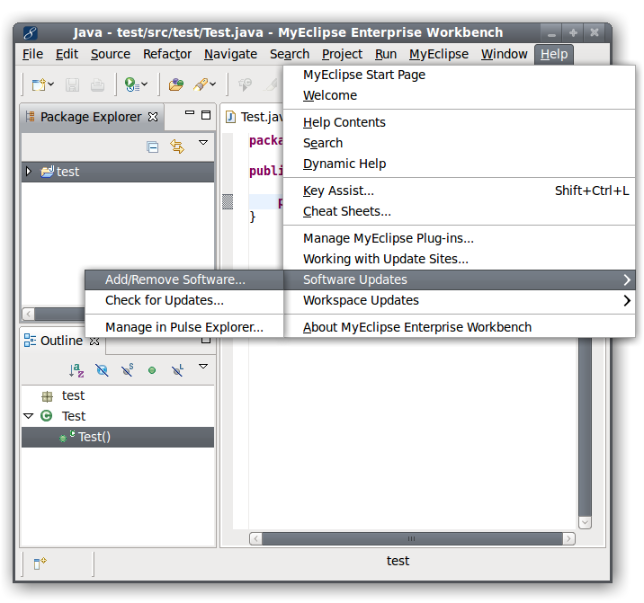Choose Check for Updates... submenu item

tap(184, 300)
